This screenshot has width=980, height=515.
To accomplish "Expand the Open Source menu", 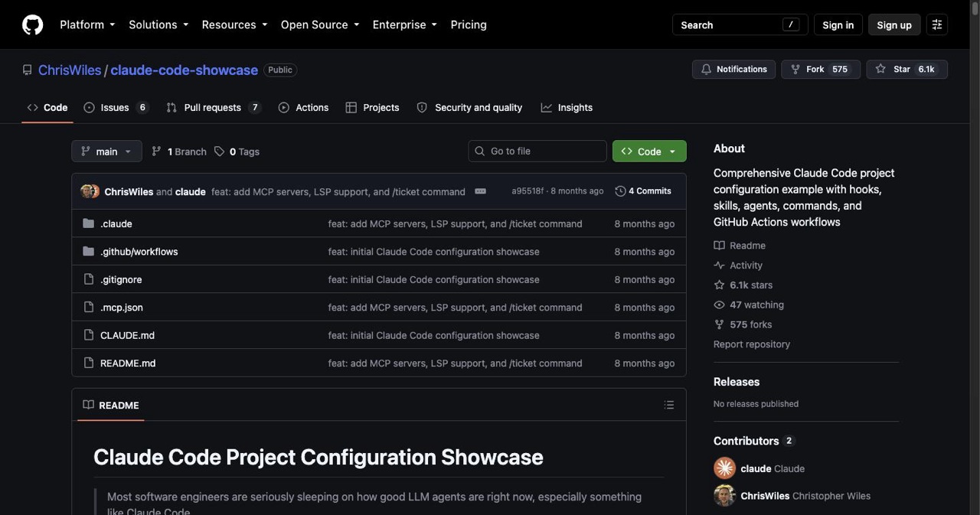I will [320, 24].
